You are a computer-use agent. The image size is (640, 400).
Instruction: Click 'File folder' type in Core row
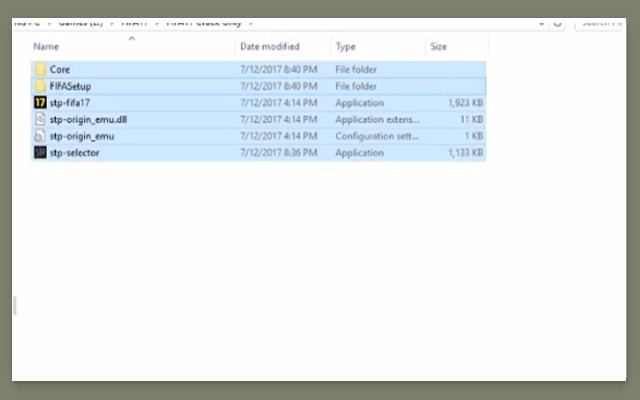(x=356, y=69)
